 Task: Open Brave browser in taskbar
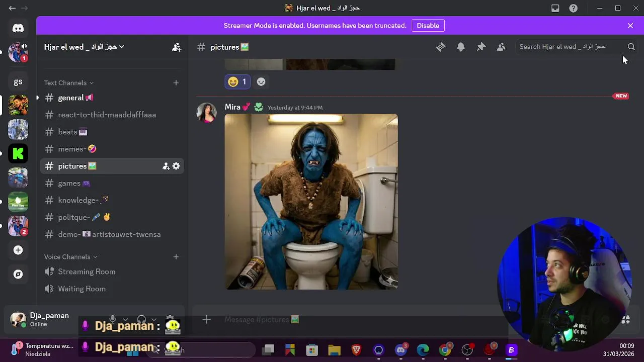pyautogui.click(x=356, y=350)
